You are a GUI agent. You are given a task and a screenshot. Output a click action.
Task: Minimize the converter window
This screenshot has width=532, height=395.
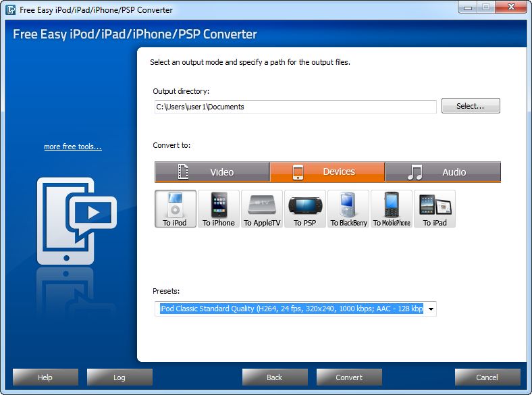coord(468,7)
